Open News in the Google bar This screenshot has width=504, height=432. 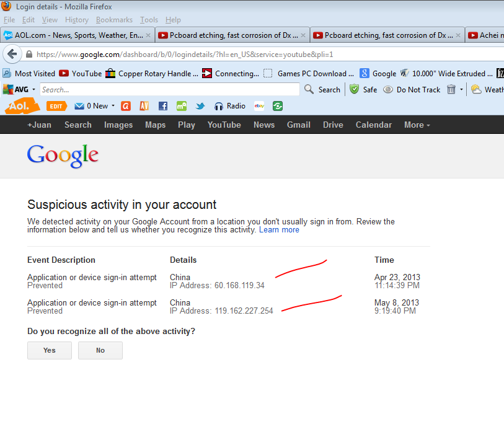tap(264, 125)
